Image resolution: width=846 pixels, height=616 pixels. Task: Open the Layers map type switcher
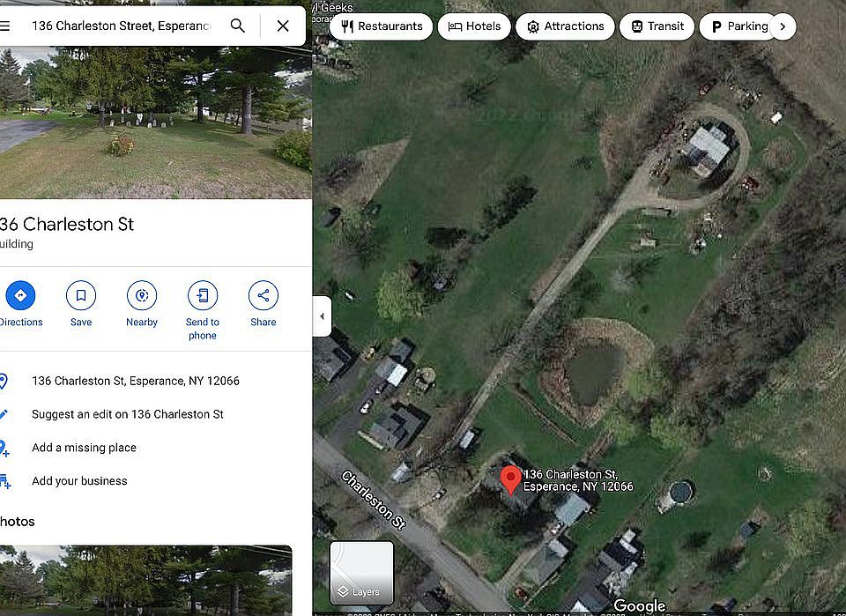(x=361, y=573)
